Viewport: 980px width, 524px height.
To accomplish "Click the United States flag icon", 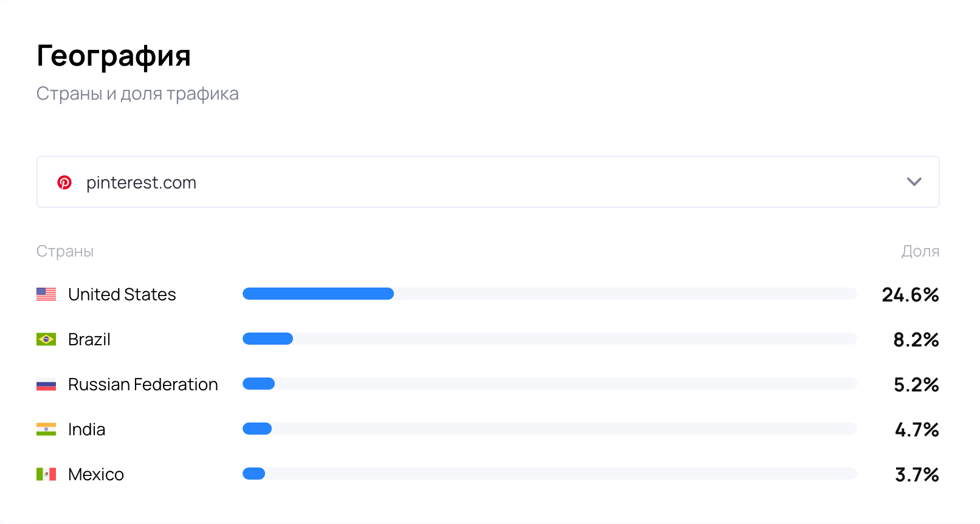I will [46, 294].
